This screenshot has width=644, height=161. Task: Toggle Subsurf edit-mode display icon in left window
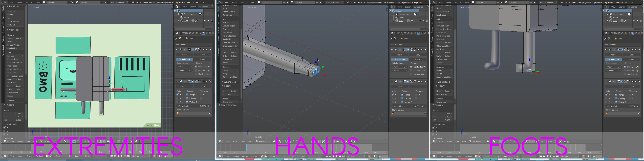[196, 49]
